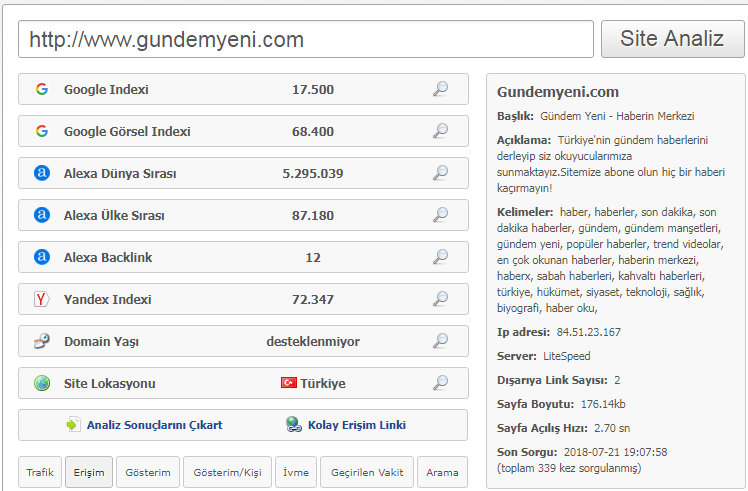Click the magnifier in Site Lokasyonu row
The image size is (748, 491).
point(440,383)
